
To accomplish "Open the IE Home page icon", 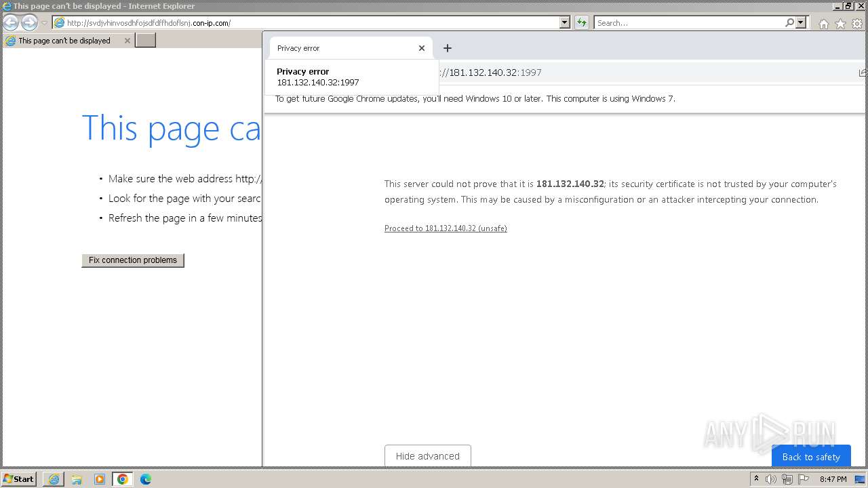I will 823,24.
